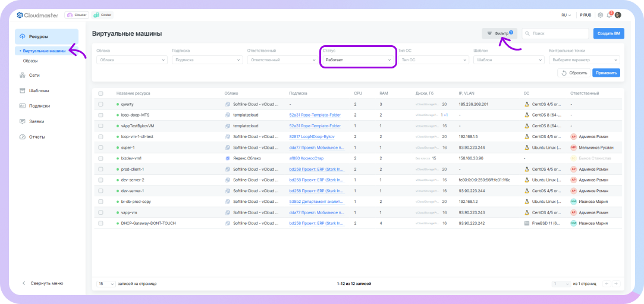The width and height of the screenshot is (644, 304).
Task: Open the Тип ОС filter dropdown
Action: 432,60
